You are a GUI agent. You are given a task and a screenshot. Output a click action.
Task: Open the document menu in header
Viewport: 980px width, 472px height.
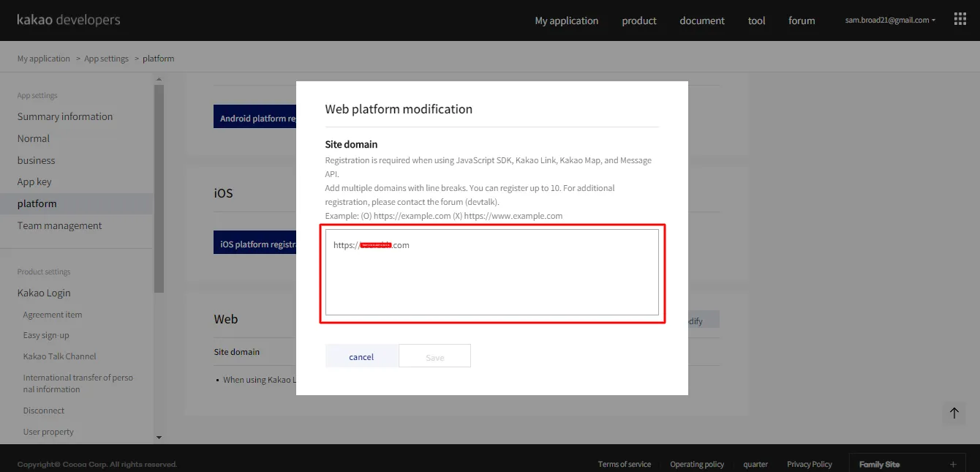click(x=702, y=20)
